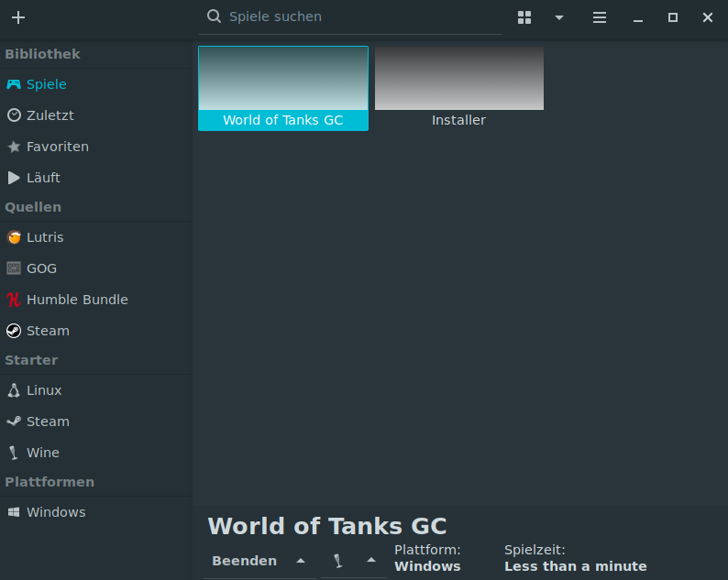Viewport: 728px width, 580px height.
Task: Click the Linux penguin icon
Action: click(x=14, y=390)
